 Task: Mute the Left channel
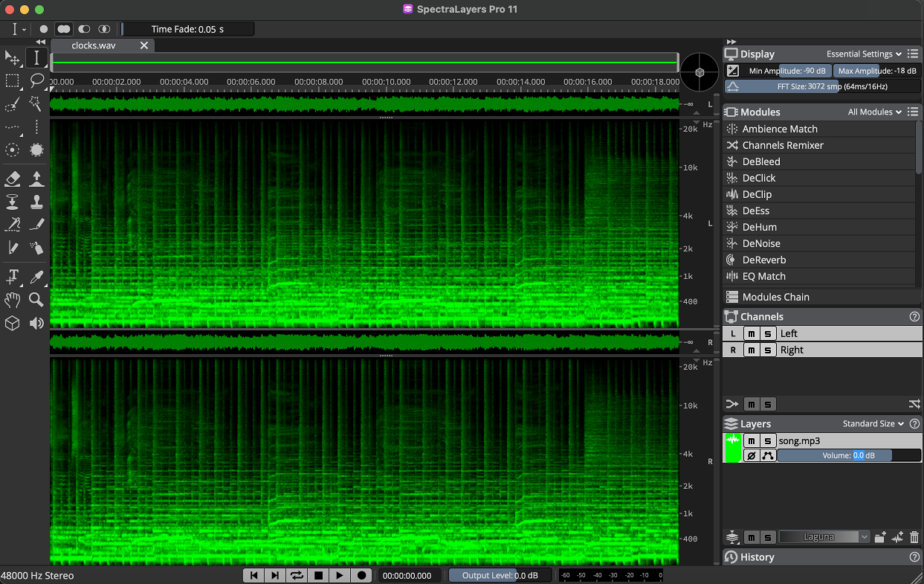pos(752,334)
